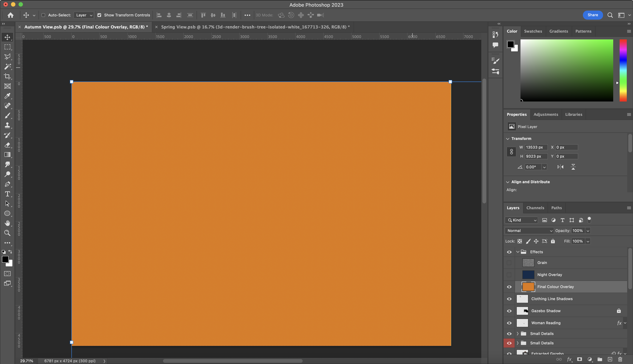Open the Kind filter dropdown
This screenshot has width=633, height=364.
(521, 220)
